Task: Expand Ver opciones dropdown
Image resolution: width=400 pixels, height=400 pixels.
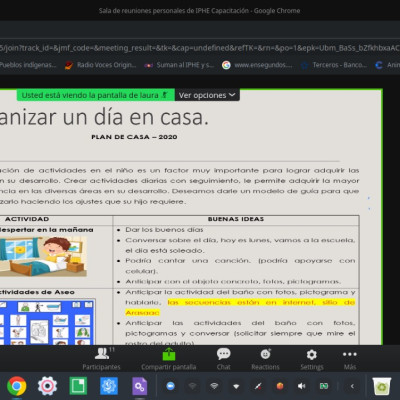Action: [x=207, y=95]
